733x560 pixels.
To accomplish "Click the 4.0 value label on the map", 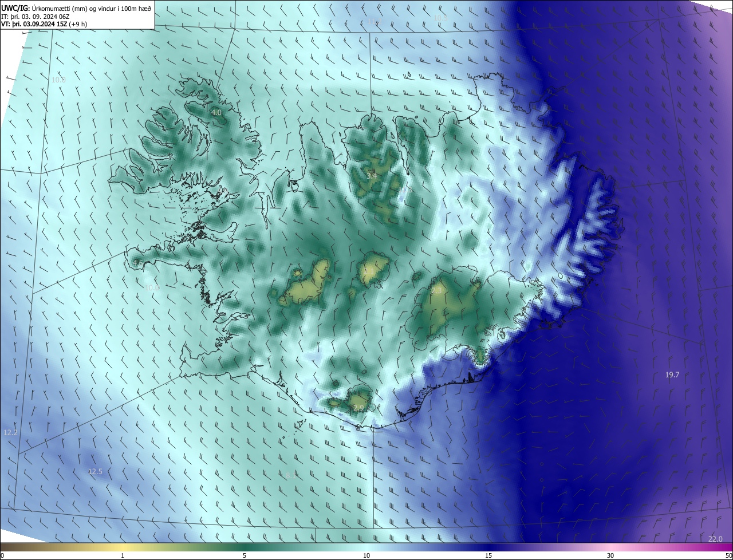I will tap(216, 113).
